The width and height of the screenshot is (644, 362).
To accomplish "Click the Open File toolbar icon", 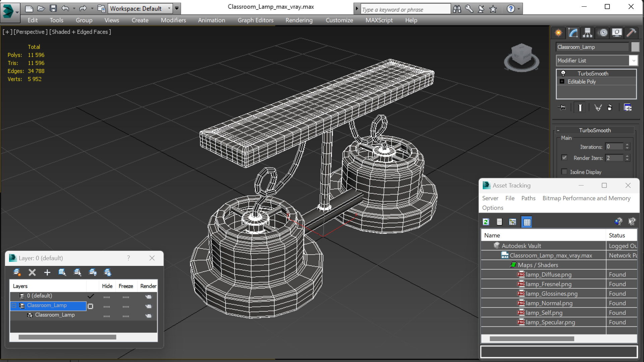I will 41,9.
